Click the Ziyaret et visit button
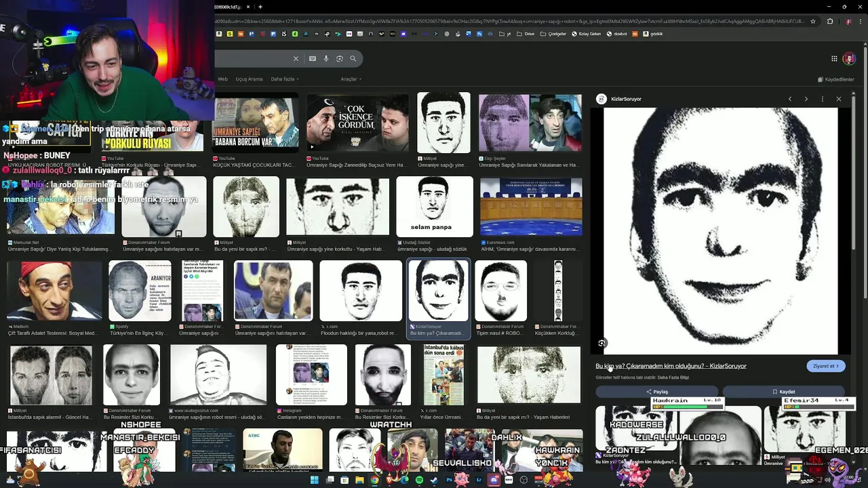This screenshot has height=488, width=868. pyautogui.click(x=826, y=366)
